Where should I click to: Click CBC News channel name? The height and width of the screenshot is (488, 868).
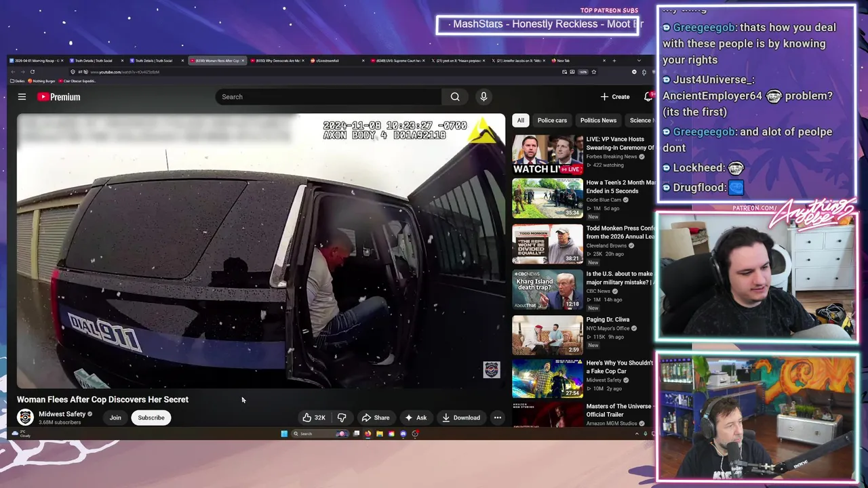(x=598, y=291)
